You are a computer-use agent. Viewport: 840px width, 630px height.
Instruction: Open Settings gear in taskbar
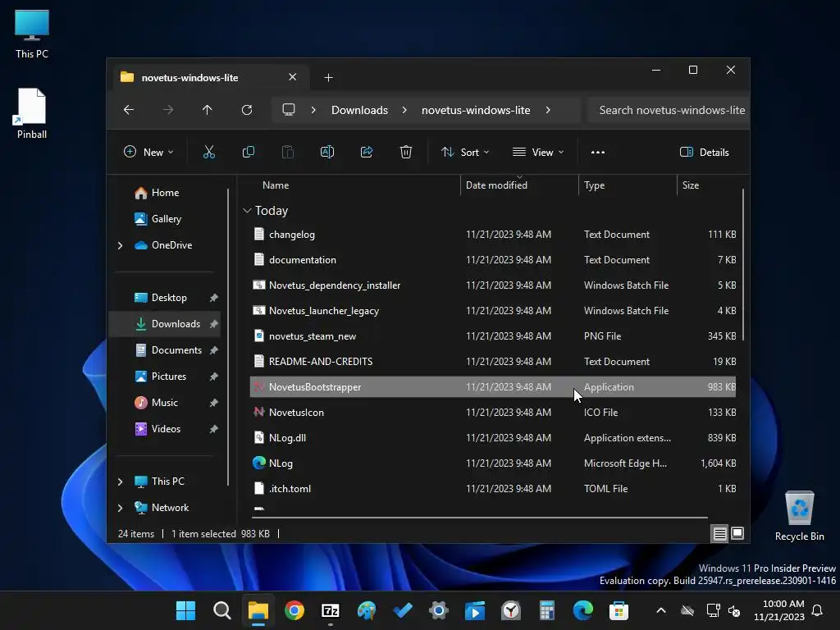(x=438, y=610)
